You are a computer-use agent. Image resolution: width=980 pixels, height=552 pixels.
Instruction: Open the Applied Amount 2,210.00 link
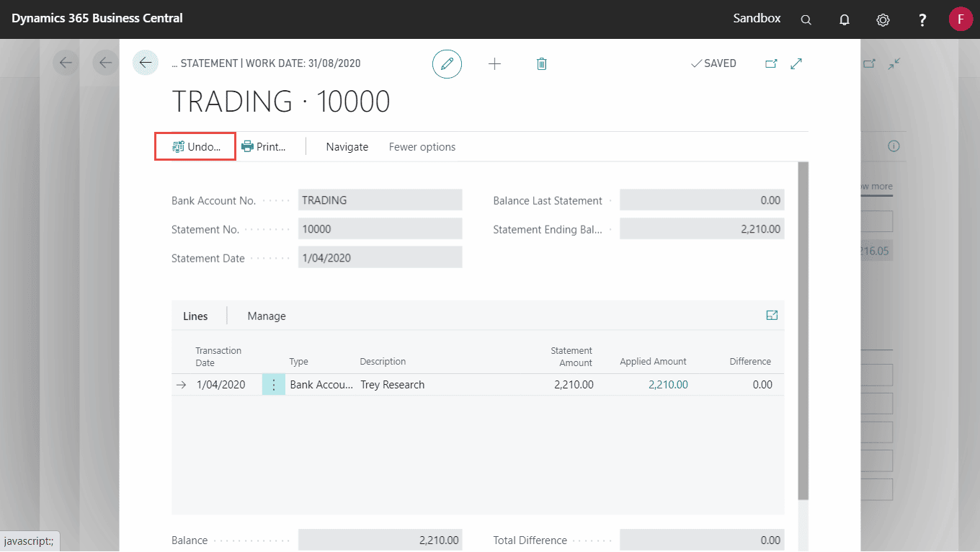pos(668,385)
